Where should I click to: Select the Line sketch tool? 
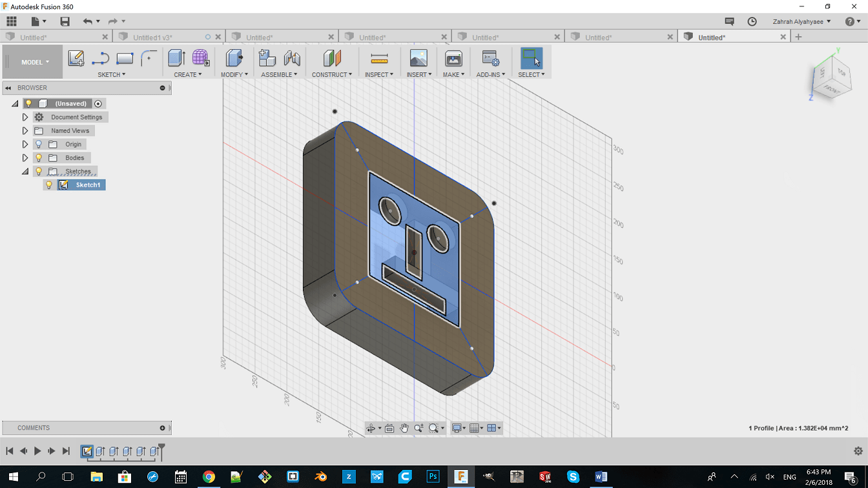point(100,59)
